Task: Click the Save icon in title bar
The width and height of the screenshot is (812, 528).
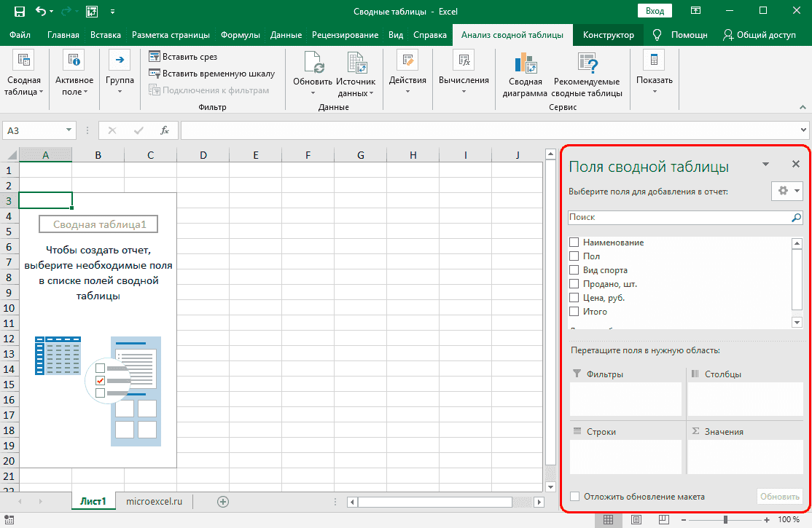Action: [20, 12]
